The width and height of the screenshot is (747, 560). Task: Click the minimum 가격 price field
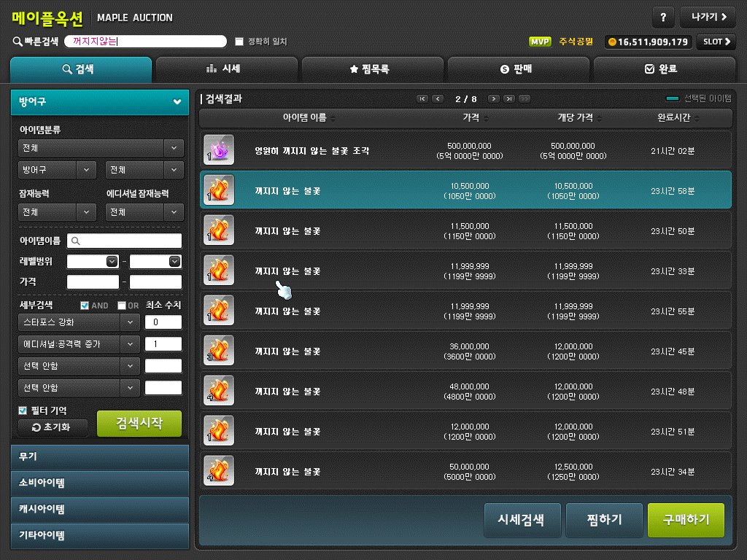click(93, 282)
